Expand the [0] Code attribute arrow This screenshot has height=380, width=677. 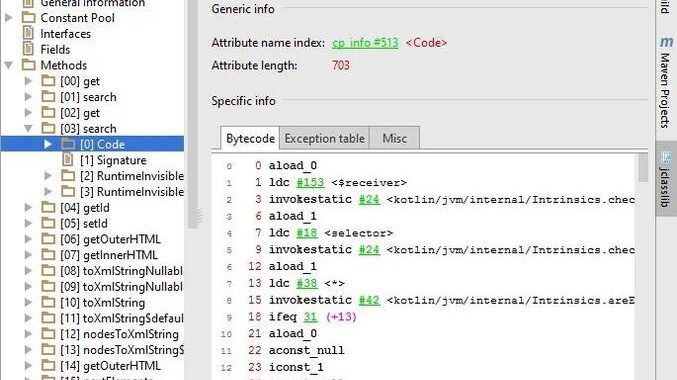click(x=48, y=144)
